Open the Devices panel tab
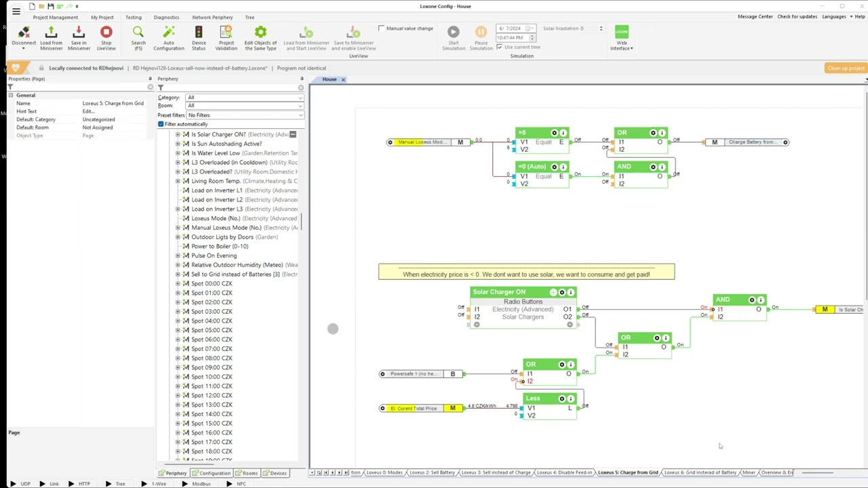Viewport: 868px width, 488px height. [275, 473]
